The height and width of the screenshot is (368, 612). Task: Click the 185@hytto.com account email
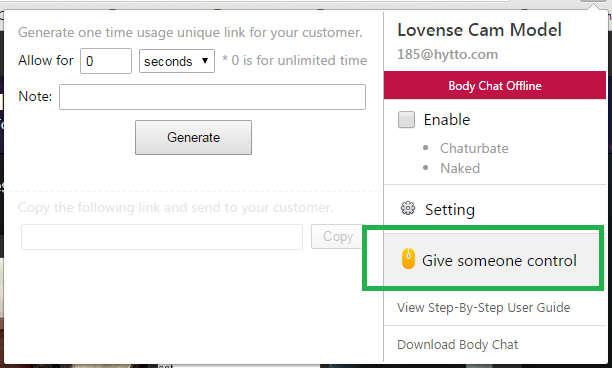(448, 54)
